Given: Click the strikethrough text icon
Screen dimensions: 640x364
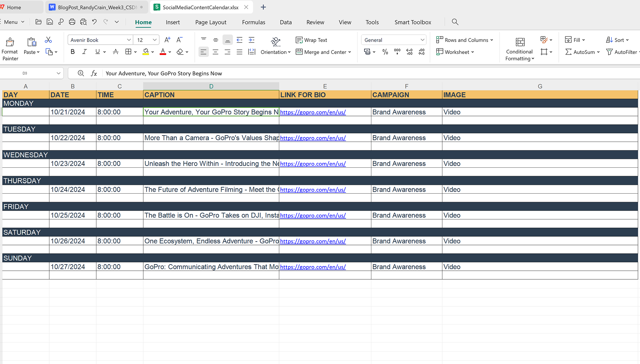Looking at the screenshot, I should tap(116, 52).
